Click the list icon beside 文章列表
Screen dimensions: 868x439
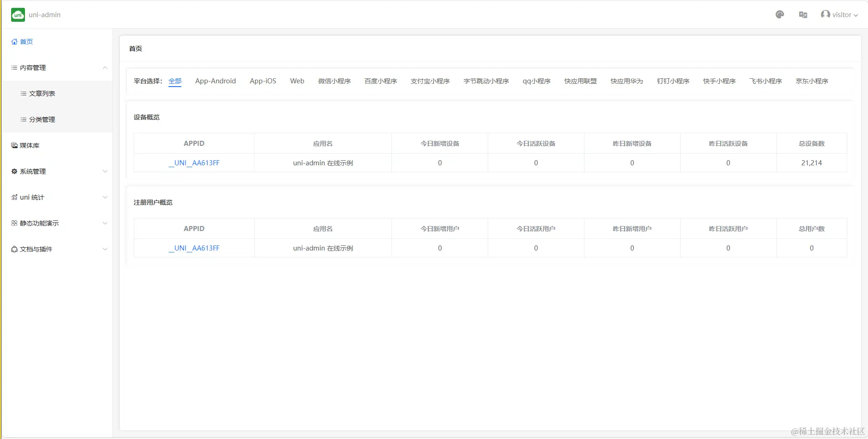[x=24, y=94]
